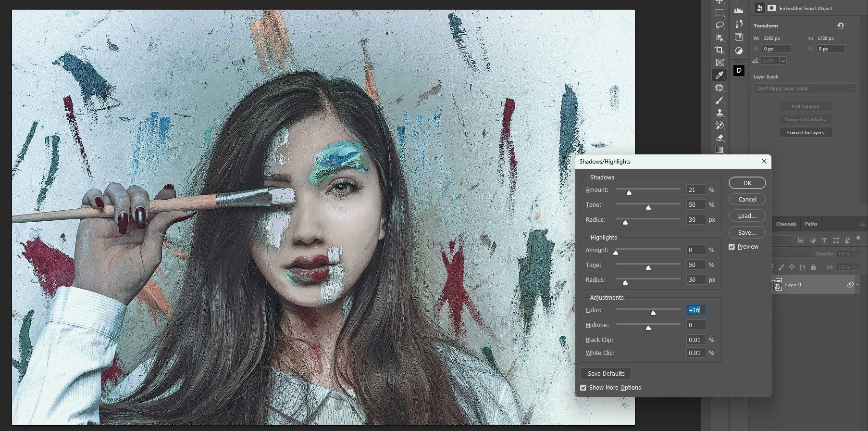Toggle the Preview checkbox
Image resolution: width=868 pixels, height=431 pixels.
(732, 247)
